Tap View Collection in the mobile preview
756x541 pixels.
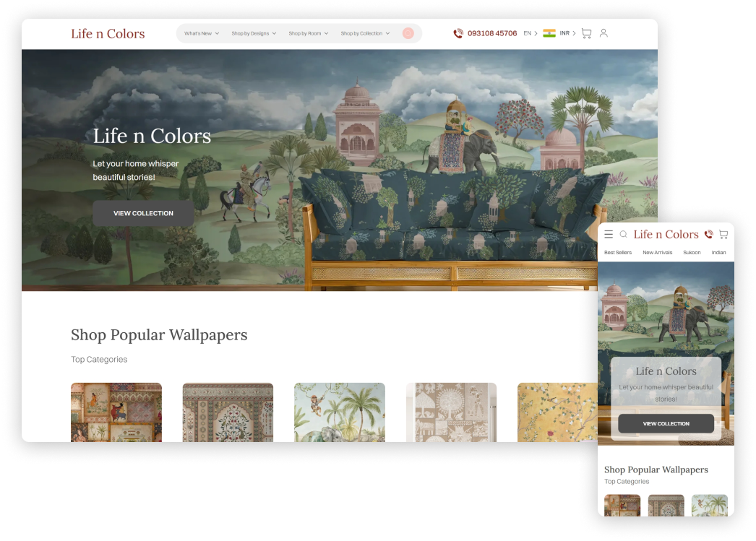pos(666,424)
